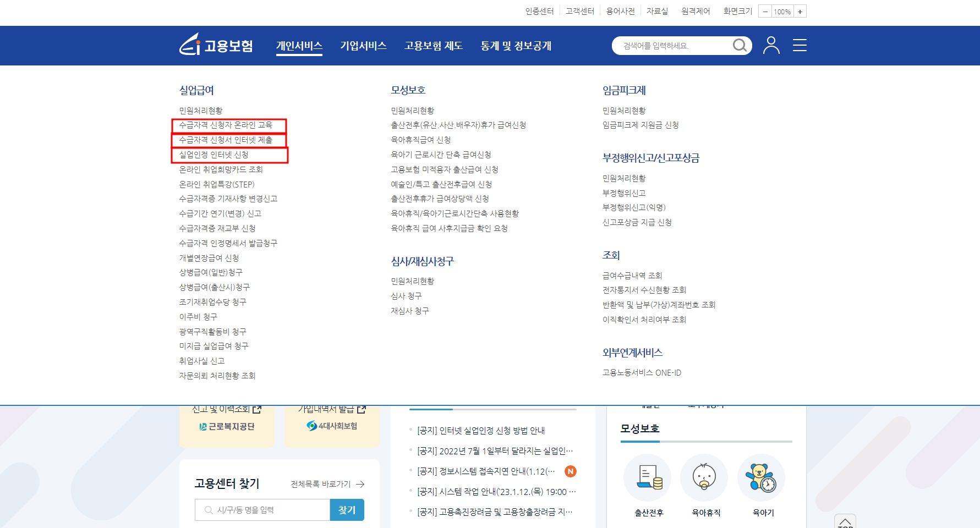Image resolution: width=980 pixels, height=528 pixels.
Task: Open the hamburger full menu icon
Action: (x=800, y=45)
